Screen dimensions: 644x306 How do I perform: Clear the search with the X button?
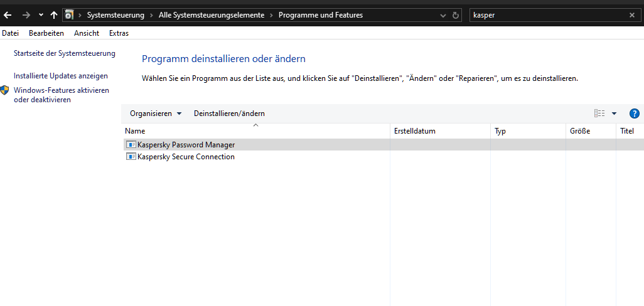pyautogui.click(x=632, y=15)
